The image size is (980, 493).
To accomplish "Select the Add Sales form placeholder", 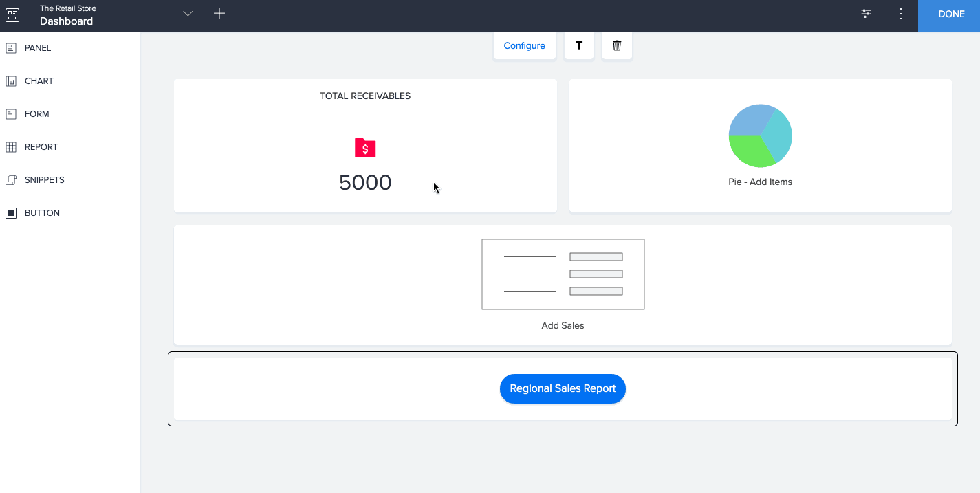I will coord(563,274).
